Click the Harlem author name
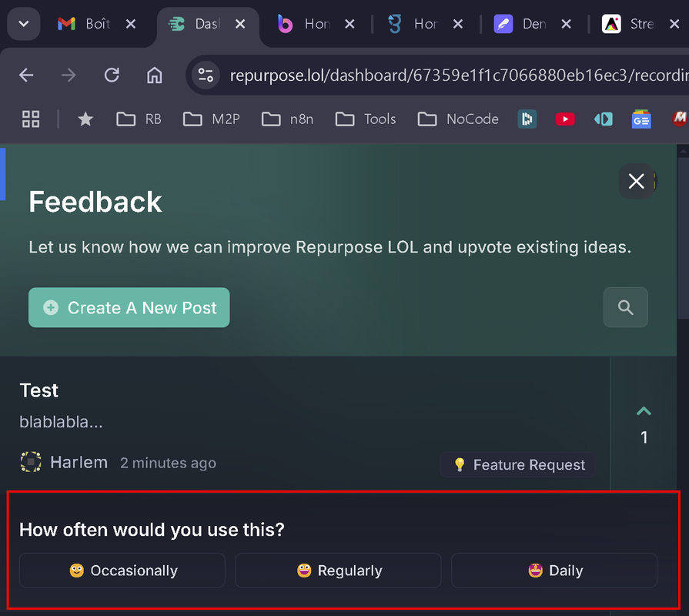 (79, 462)
